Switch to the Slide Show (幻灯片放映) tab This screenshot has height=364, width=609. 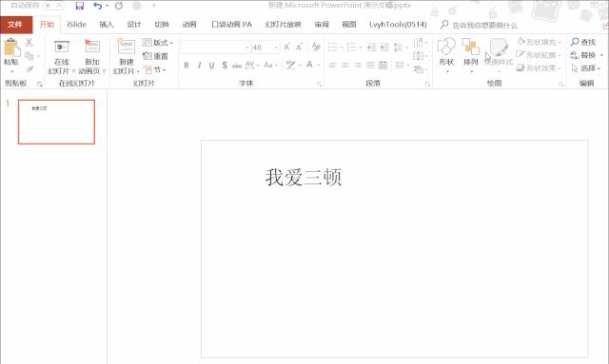click(284, 25)
